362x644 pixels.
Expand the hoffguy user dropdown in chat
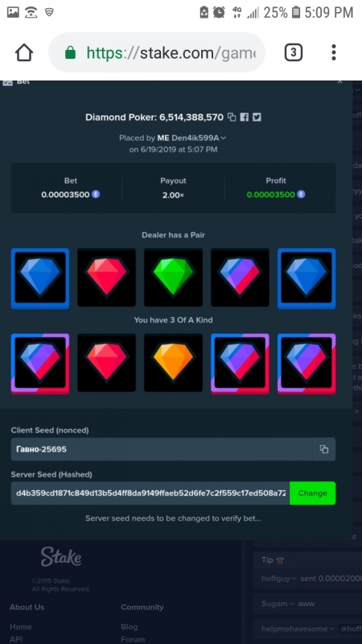point(294,579)
